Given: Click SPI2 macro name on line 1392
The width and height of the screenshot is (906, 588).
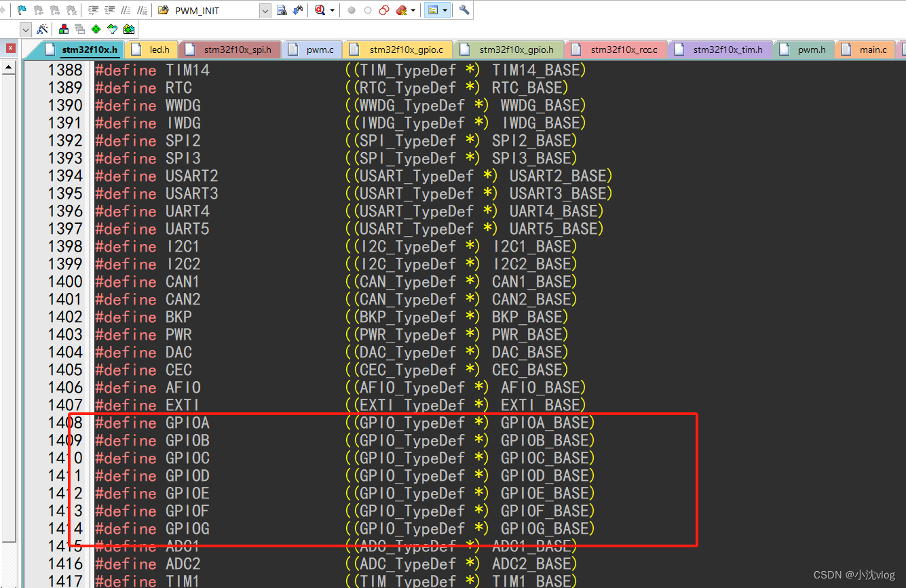Looking at the screenshot, I should [x=183, y=140].
